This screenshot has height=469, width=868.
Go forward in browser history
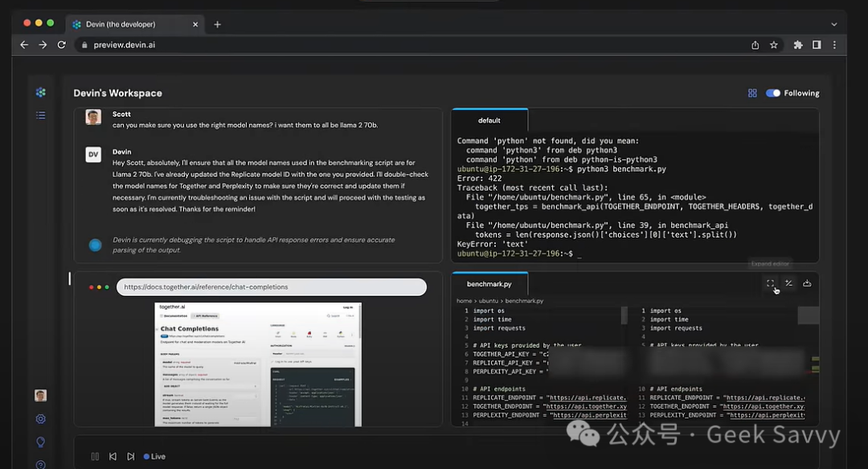(x=43, y=45)
